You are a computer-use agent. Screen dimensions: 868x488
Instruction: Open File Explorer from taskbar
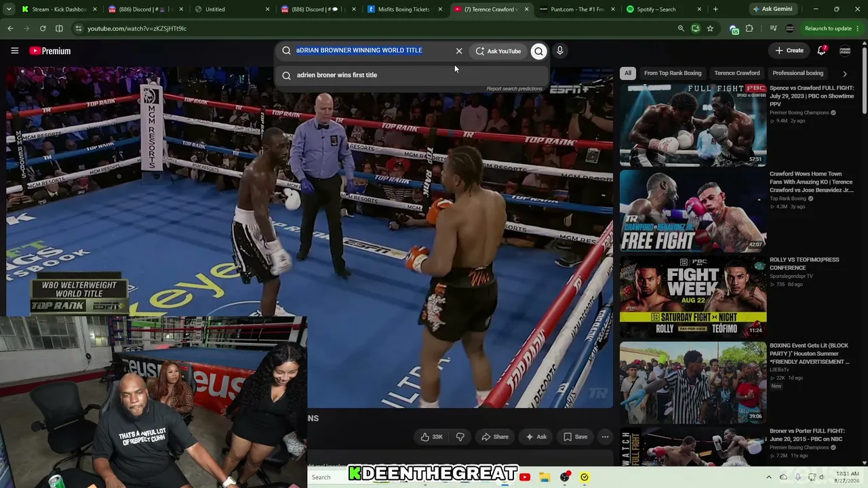(545, 477)
